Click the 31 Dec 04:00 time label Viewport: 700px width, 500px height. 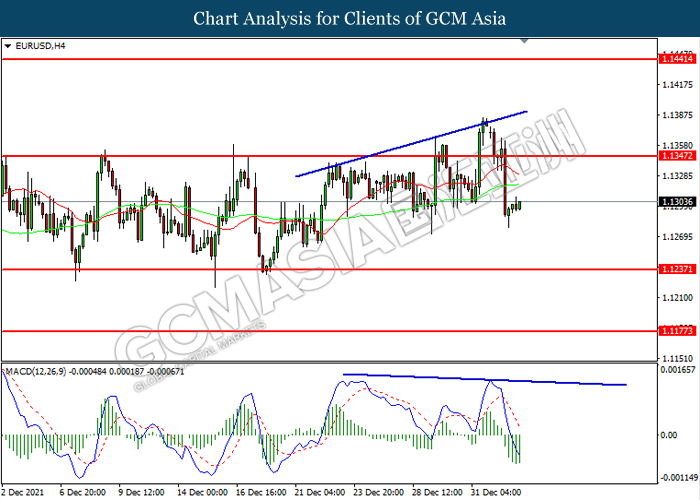pyautogui.click(x=496, y=492)
